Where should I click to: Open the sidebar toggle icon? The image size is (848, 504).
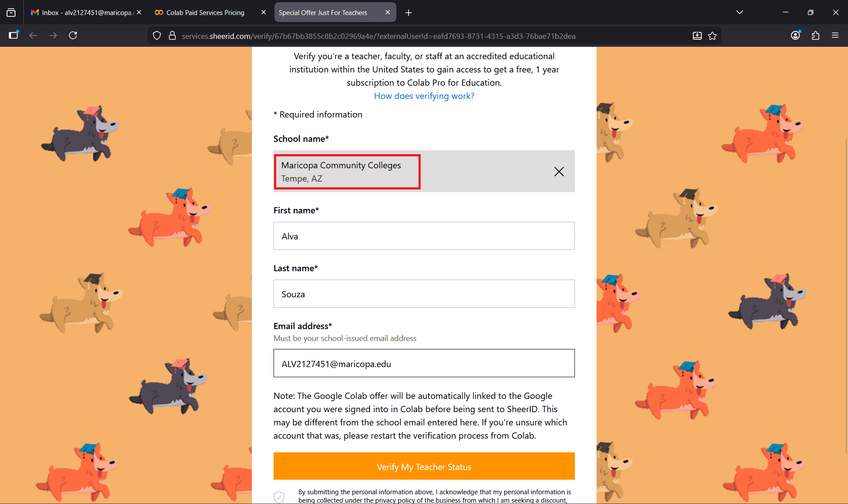click(13, 35)
